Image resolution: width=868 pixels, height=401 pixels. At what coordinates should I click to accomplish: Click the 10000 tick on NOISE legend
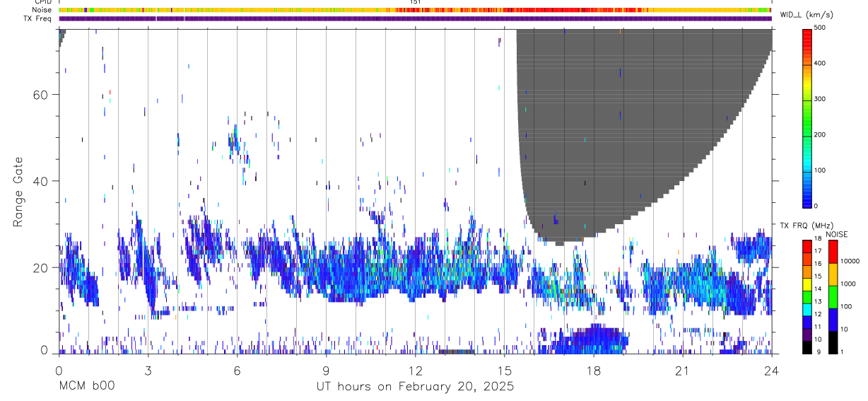(x=850, y=262)
